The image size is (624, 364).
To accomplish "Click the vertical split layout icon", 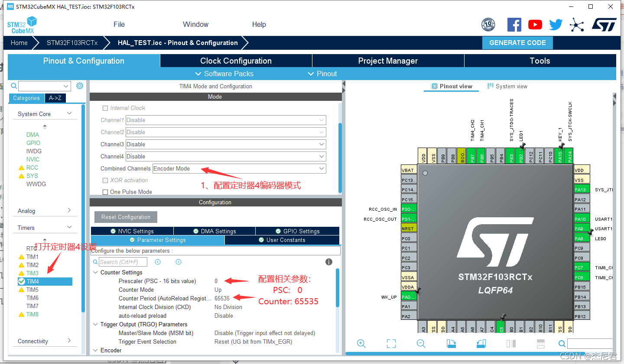I will click(511, 344).
